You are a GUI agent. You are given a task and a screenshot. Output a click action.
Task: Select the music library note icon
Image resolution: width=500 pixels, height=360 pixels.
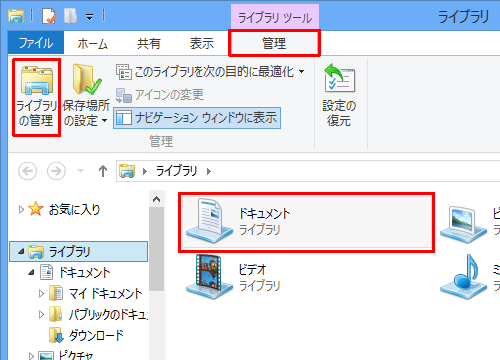(x=463, y=277)
